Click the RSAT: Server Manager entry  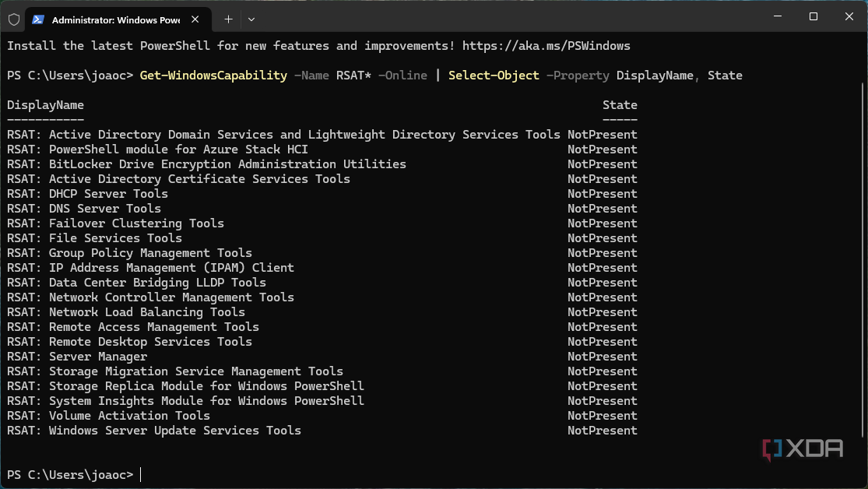[77, 357]
